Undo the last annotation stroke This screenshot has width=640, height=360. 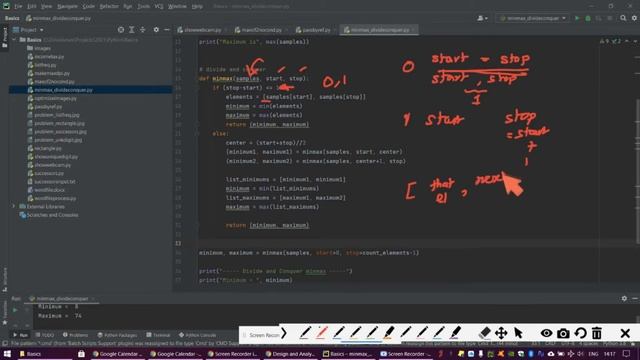580,333
